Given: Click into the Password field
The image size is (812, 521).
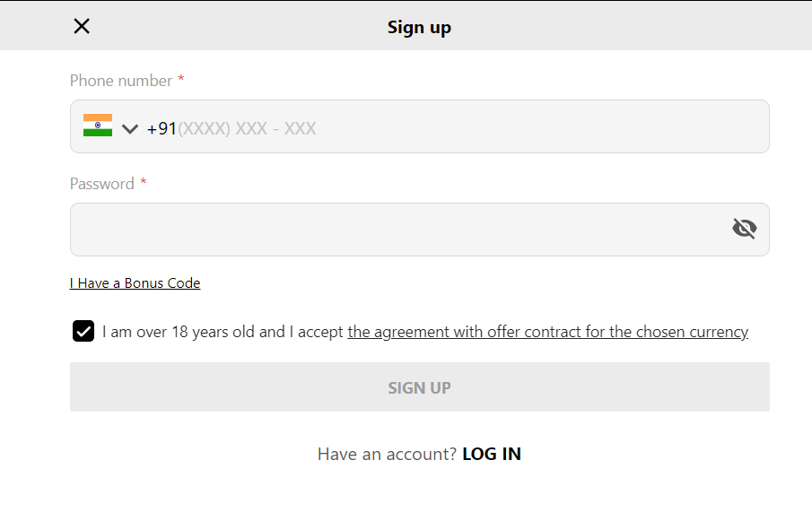Looking at the screenshot, I should tap(395, 230).
